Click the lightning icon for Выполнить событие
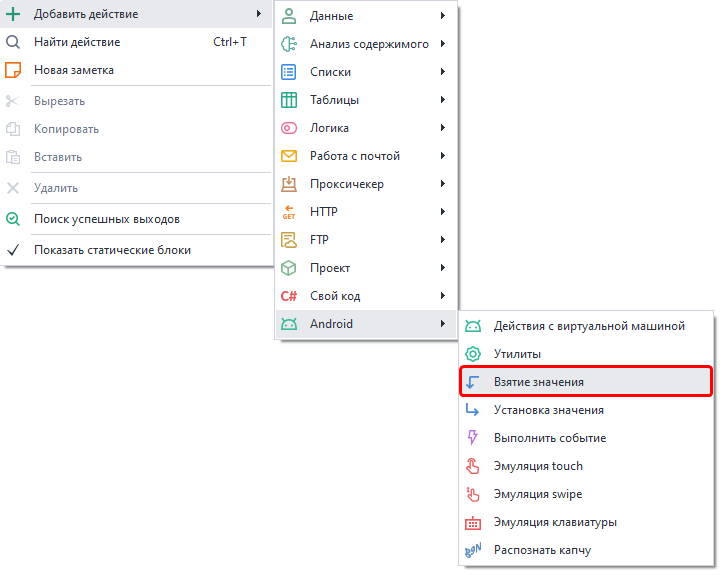This screenshot has width=726, height=578. point(473,438)
